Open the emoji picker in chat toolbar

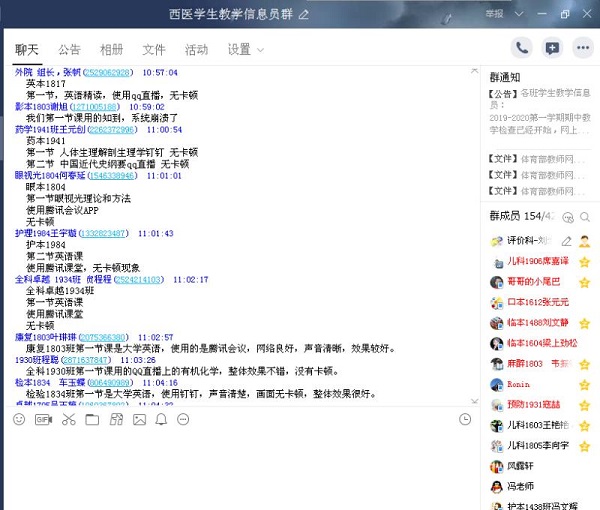pyautogui.click(x=19, y=420)
